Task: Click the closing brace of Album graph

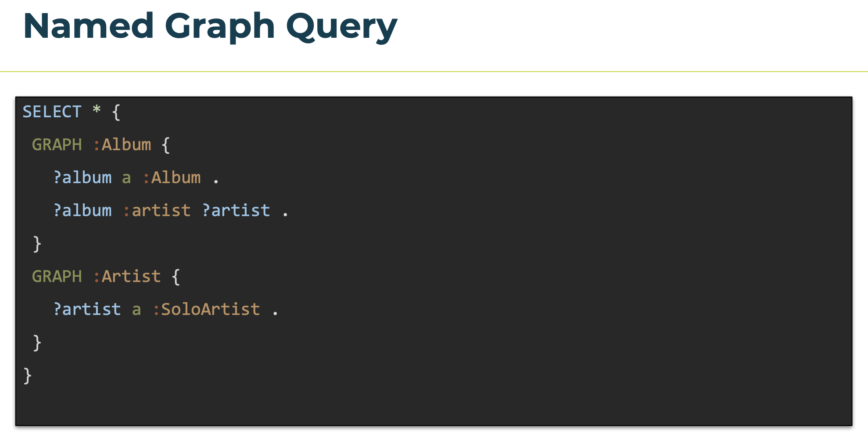Action: coord(37,244)
